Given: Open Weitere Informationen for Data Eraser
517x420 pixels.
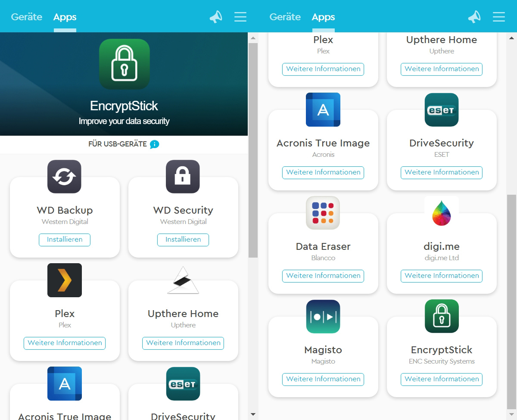Looking at the screenshot, I should pyautogui.click(x=323, y=276).
